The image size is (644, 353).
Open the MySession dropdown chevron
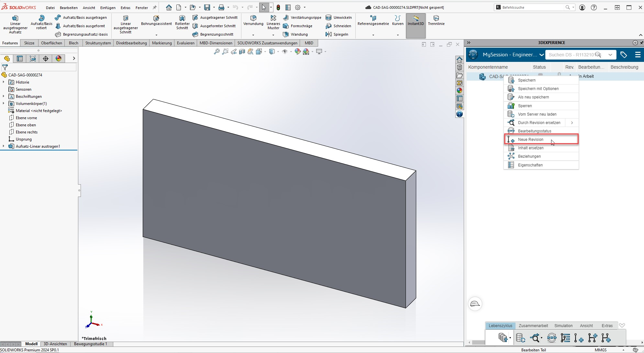(x=541, y=55)
